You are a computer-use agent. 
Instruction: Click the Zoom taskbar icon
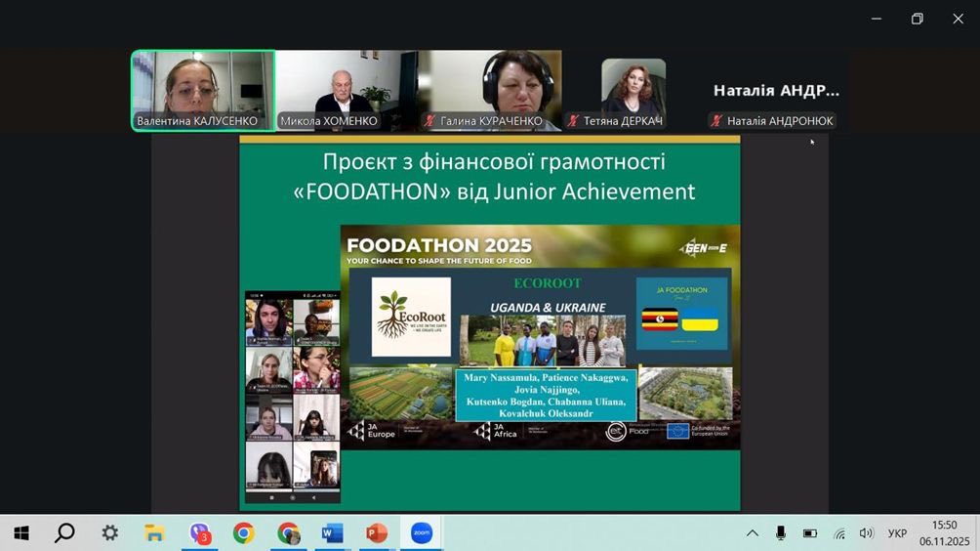(x=422, y=533)
